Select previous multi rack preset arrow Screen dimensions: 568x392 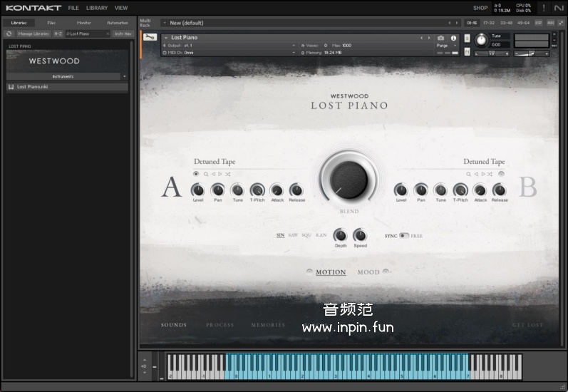click(x=450, y=23)
